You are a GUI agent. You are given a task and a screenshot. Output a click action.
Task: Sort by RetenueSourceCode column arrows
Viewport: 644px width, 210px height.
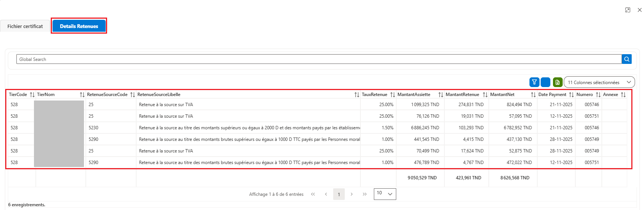[x=132, y=95]
